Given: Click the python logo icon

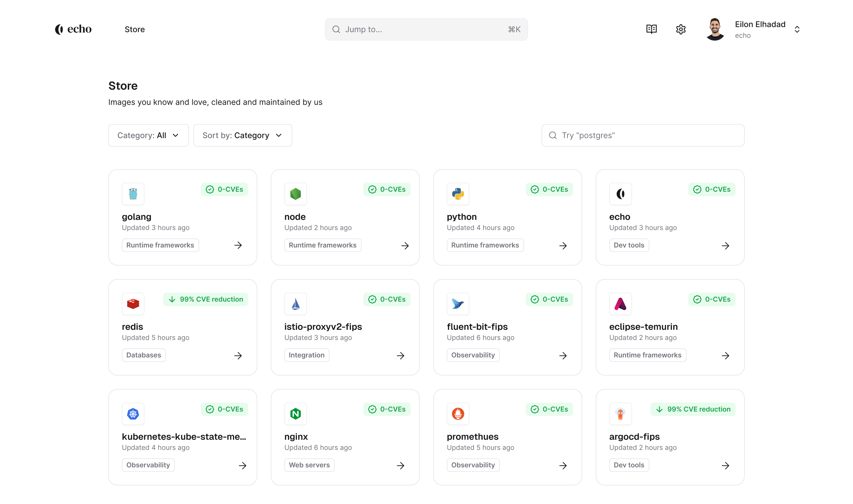Looking at the screenshot, I should click(x=458, y=194).
